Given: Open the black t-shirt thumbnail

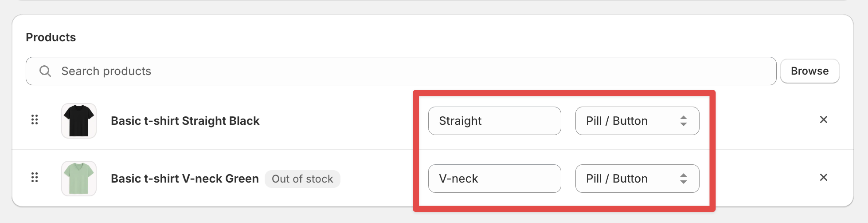Looking at the screenshot, I should coord(79,121).
